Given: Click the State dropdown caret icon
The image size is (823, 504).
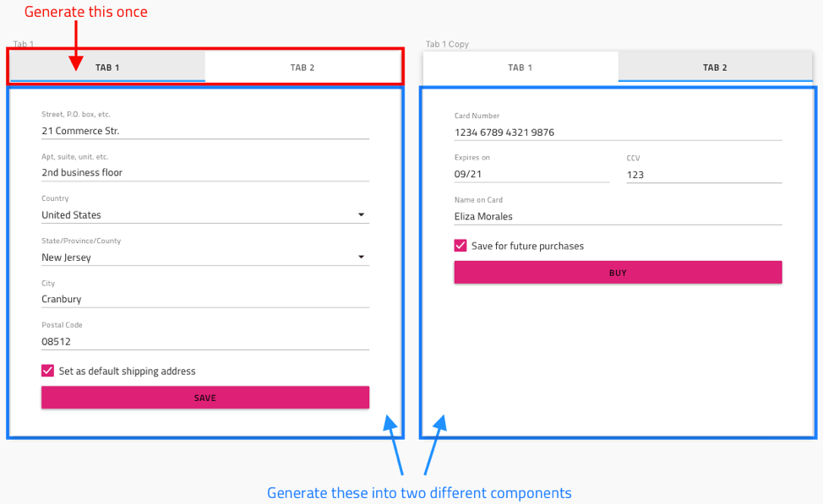Looking at the screenshot, I should 362,257.
